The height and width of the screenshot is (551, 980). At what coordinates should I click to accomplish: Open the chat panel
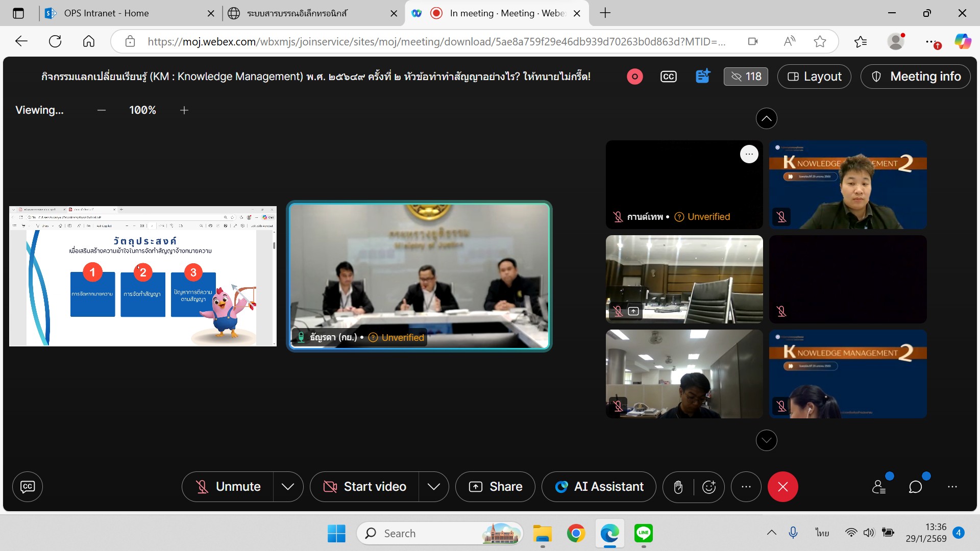tap(916, 487)
